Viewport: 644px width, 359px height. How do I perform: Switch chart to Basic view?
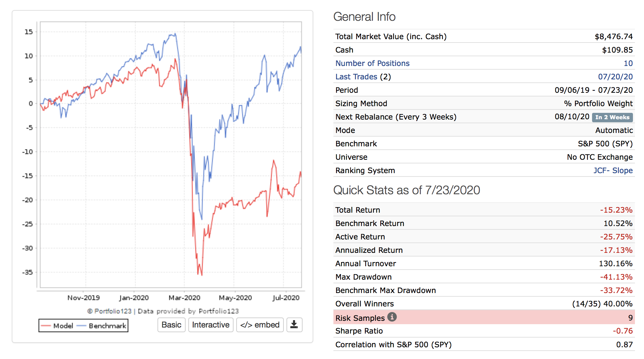(171, 325)
